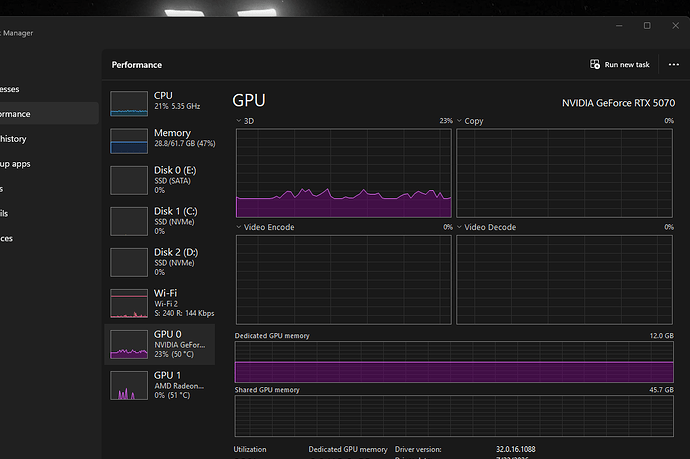This screenshot has height=459, width=690.
Task: Select the Wi-Fi 2 network entry
Action: coord(160,303)
